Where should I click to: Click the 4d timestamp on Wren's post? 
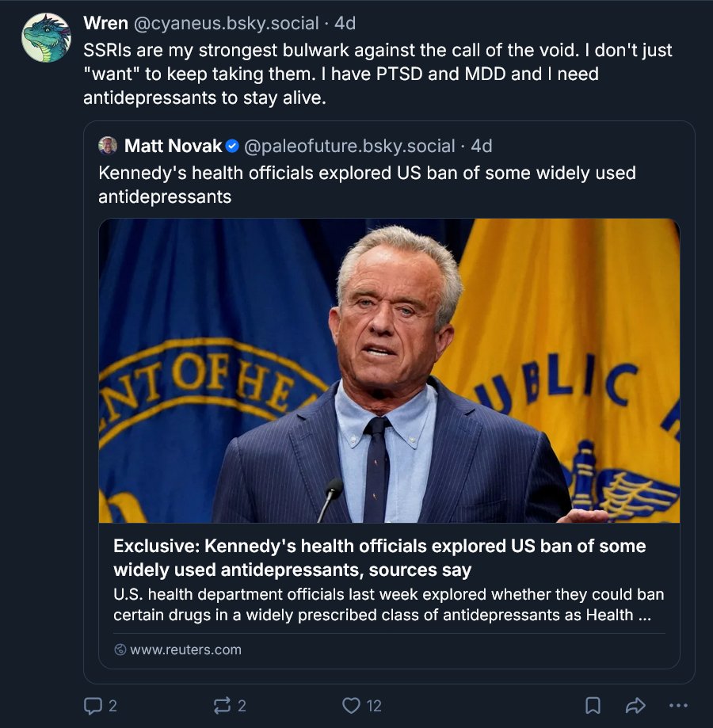[345, 23]
